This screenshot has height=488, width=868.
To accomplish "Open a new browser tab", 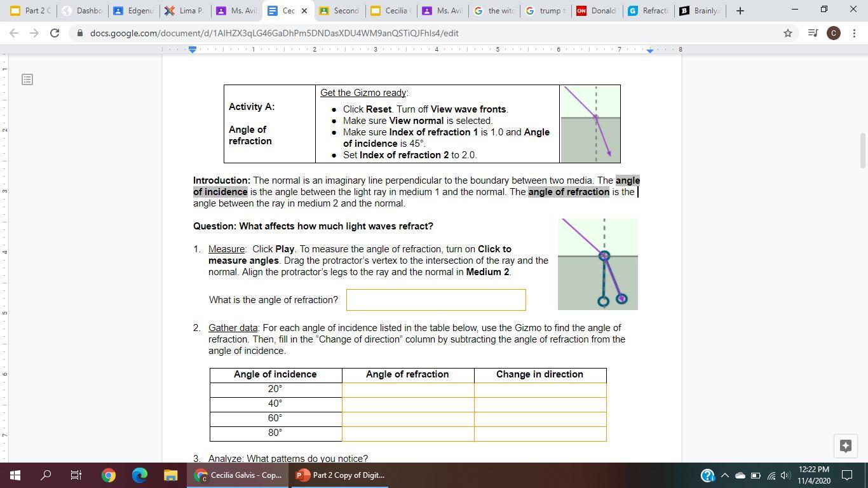I will [x=740, y=11].
